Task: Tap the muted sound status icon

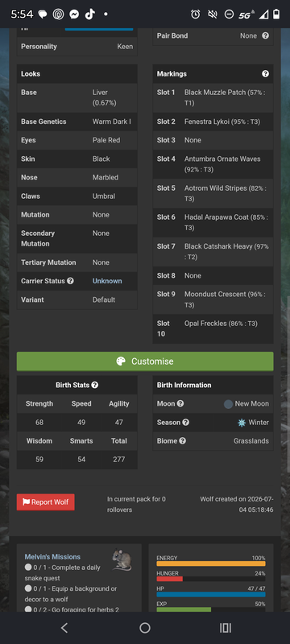Action: [x=213, y=14]
